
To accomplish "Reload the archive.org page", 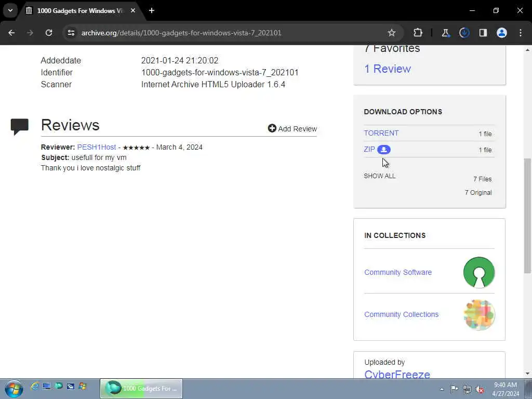I will point(49,33).
